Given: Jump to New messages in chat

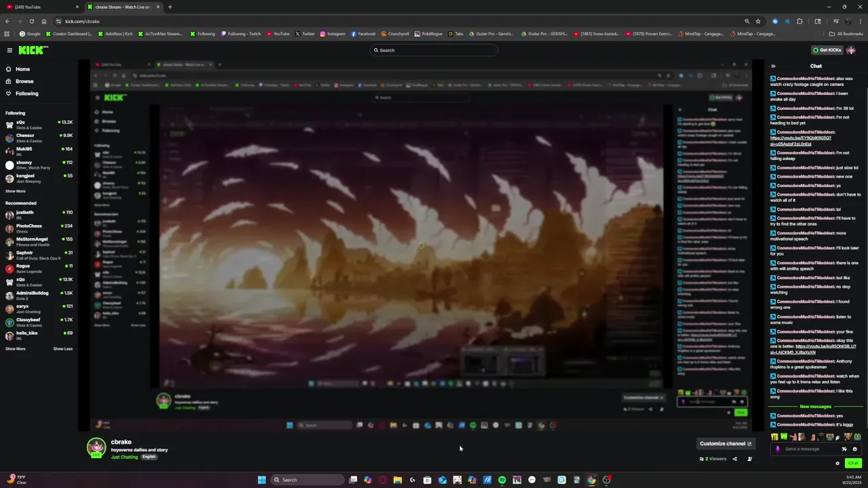Looking at the screenshot, I should pyautogui.click(x=815, y=407).
